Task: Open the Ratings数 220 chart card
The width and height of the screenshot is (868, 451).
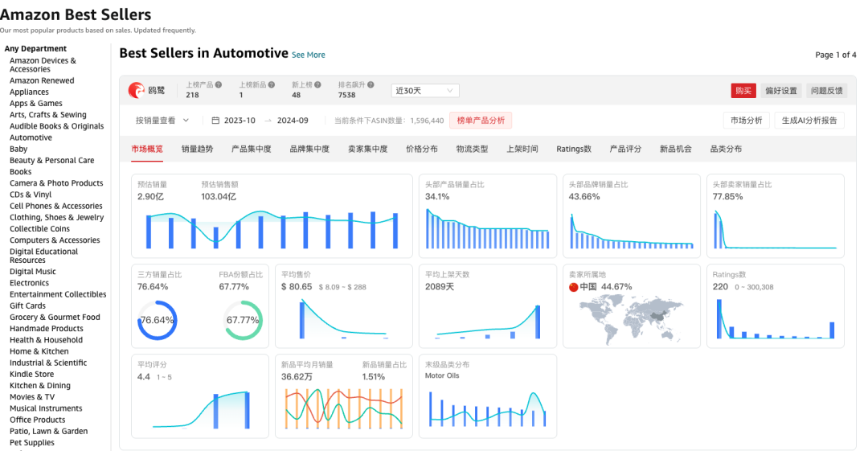Action: click(776, 305)
